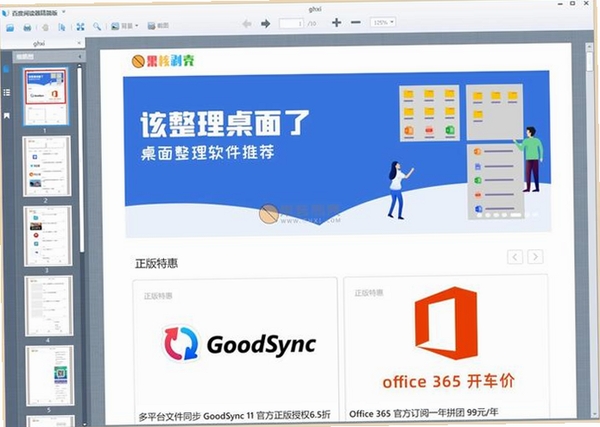Show the bookmarks sidebar icon
The image size is (600, 427).
[x=7, y=116]
